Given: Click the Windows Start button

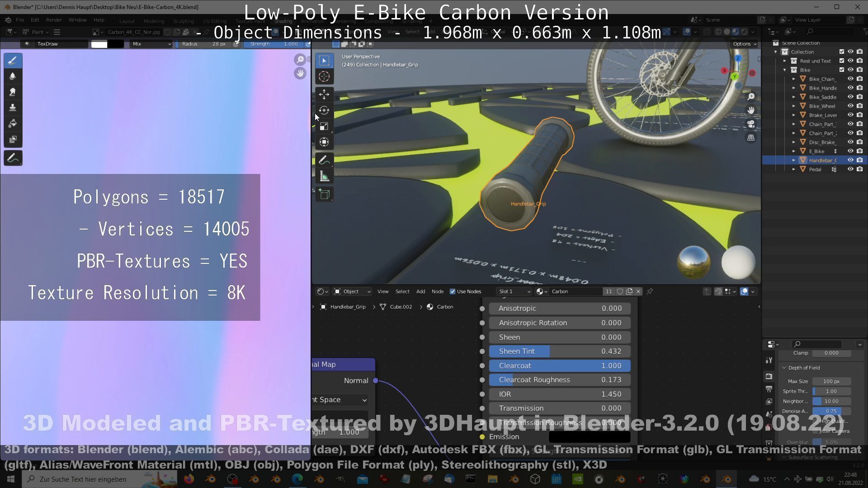Looking at the screenshot, I should coord(11,479).
